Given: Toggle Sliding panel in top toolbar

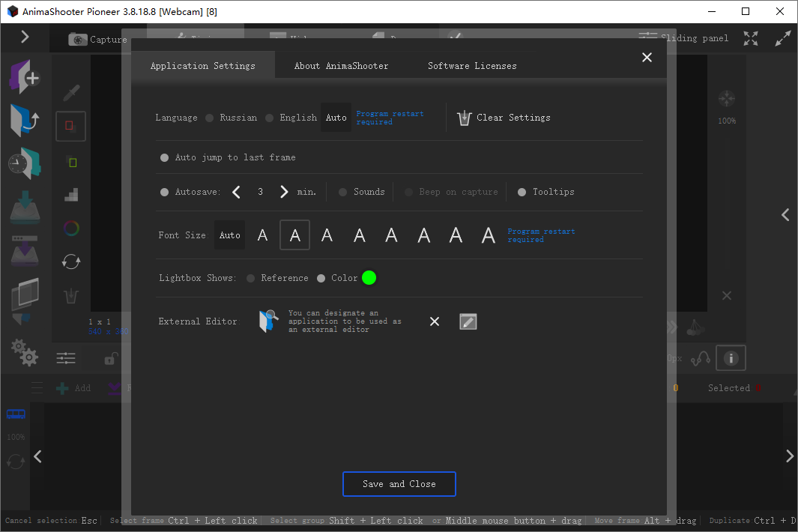Looking at the screenshot, I should pos(683,37).
